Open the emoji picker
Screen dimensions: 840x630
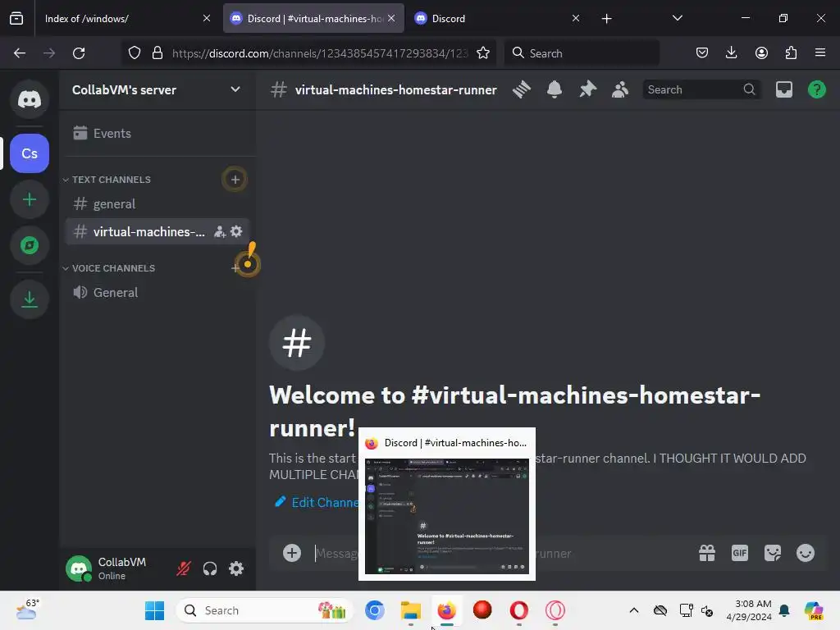click(x=806, y=553)
